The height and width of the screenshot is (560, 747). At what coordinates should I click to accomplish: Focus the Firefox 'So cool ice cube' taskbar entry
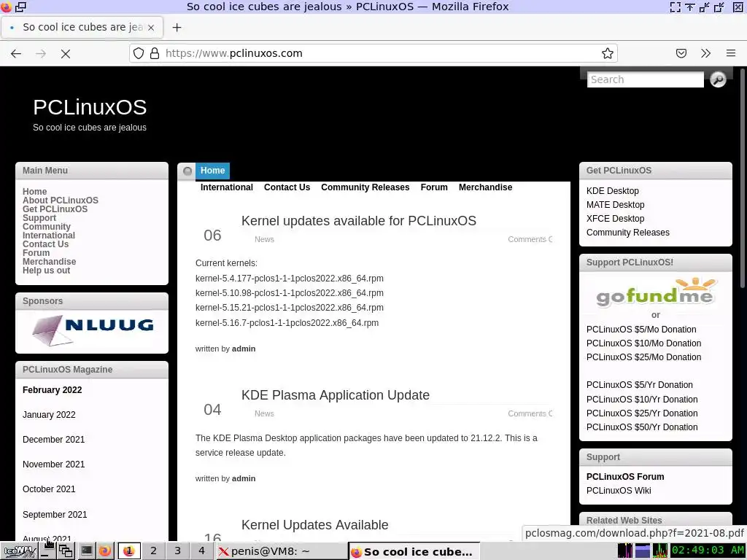pos(414,551)
